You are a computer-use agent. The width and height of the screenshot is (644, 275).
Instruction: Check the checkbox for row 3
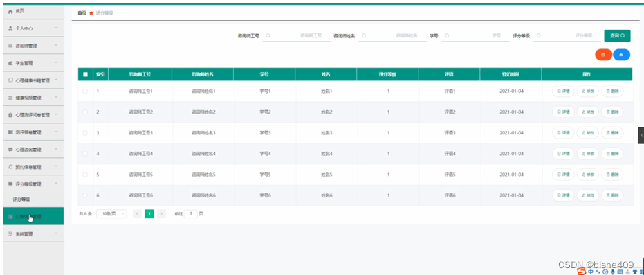(x=85, y=133)
